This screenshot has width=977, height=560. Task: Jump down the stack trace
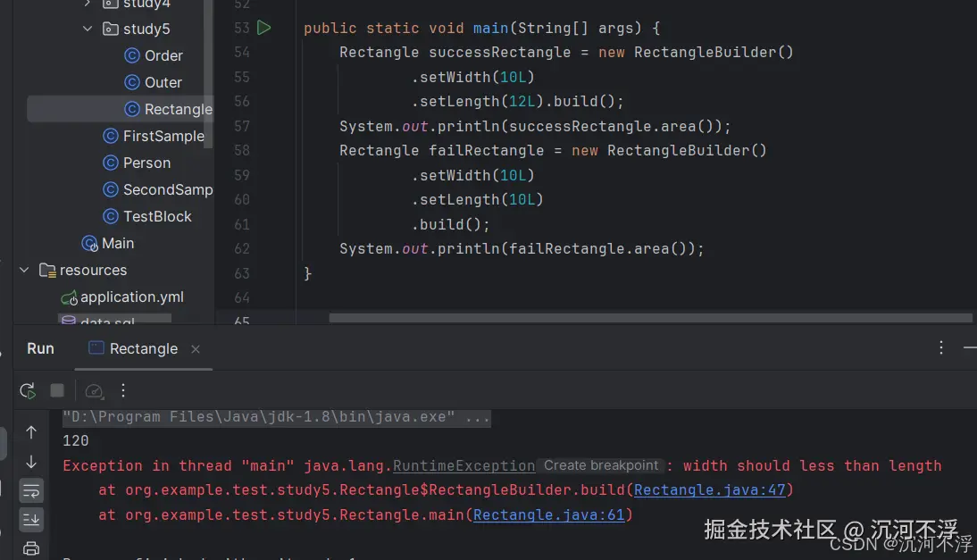(x=31, y=462)
